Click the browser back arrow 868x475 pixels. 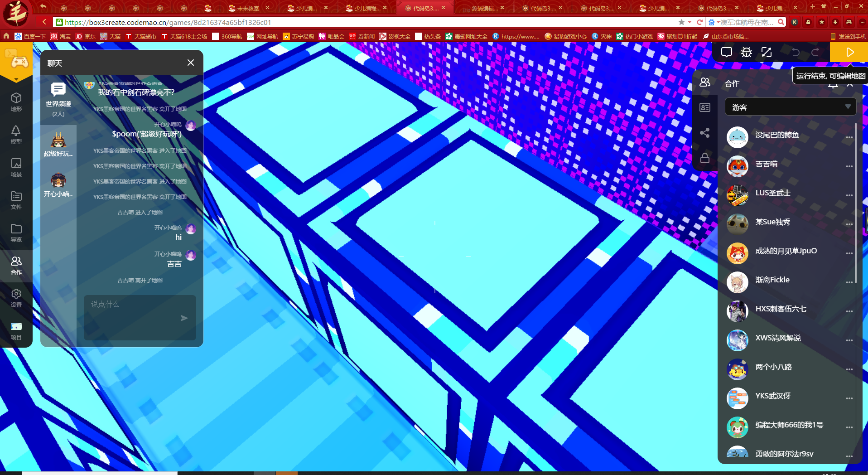[44, 22]
